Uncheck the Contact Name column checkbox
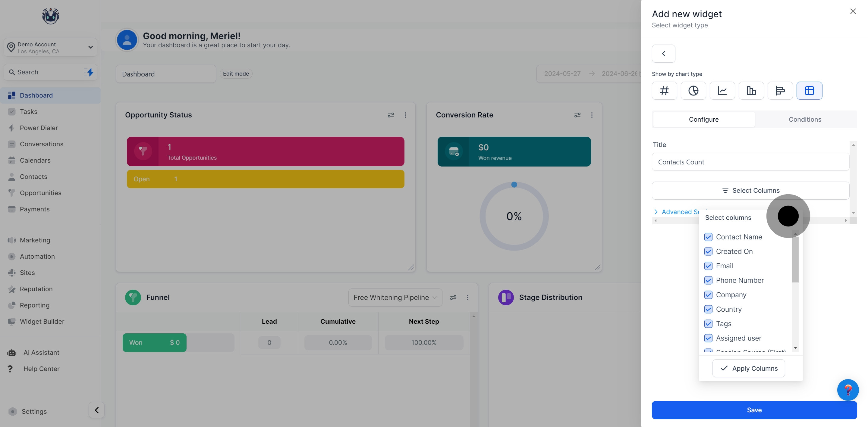 (708, 237)
